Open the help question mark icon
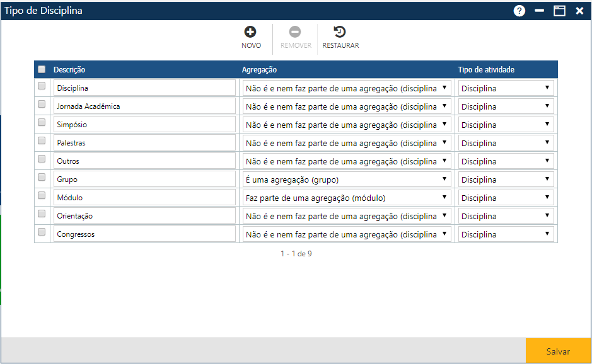The image size is (592, 364). coord(519,11)
